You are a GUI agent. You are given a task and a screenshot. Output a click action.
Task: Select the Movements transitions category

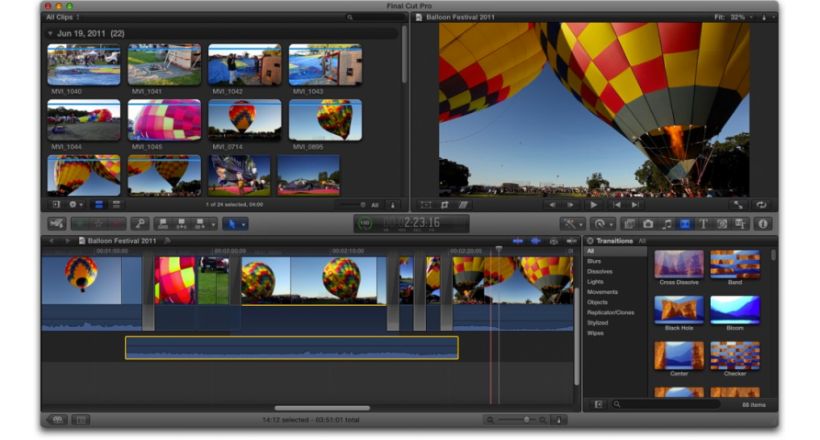coord(602,292)
